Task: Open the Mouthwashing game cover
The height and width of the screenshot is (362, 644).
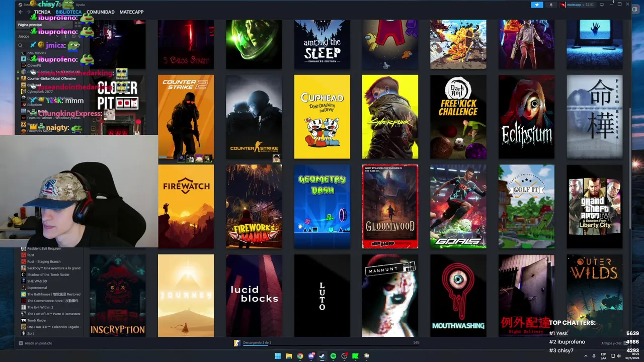Action: 458,296
